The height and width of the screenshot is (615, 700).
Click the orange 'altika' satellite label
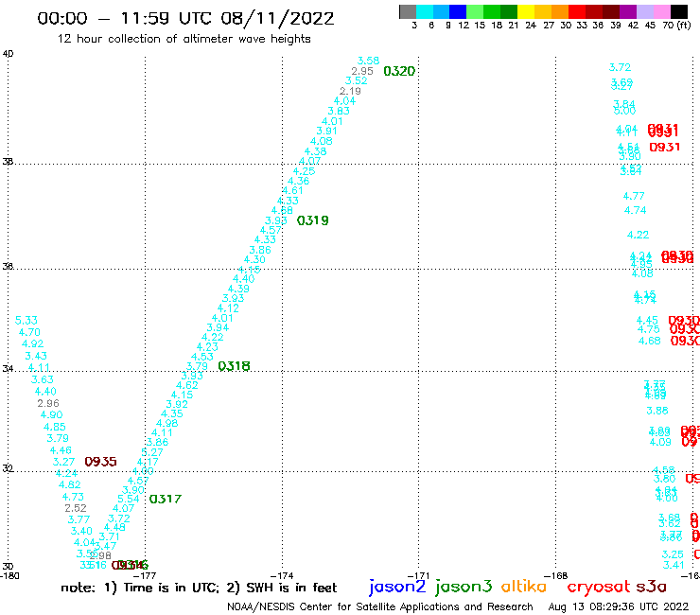524,586
